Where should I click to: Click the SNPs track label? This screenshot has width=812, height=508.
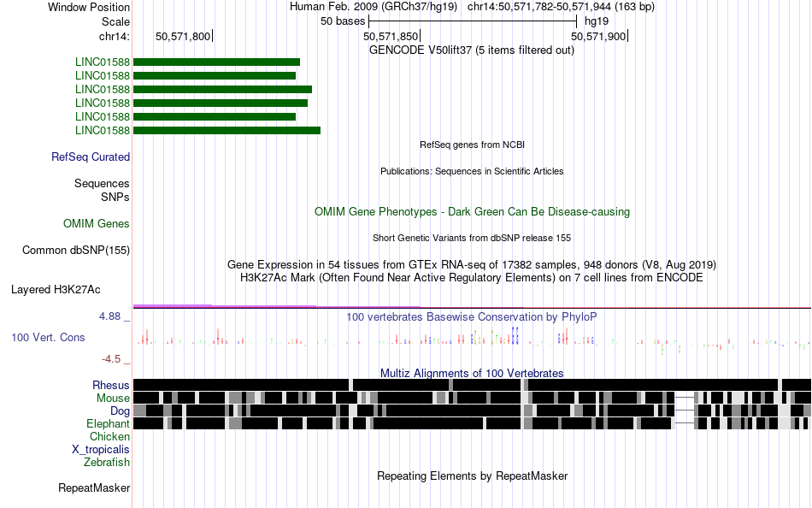[115, 197]
